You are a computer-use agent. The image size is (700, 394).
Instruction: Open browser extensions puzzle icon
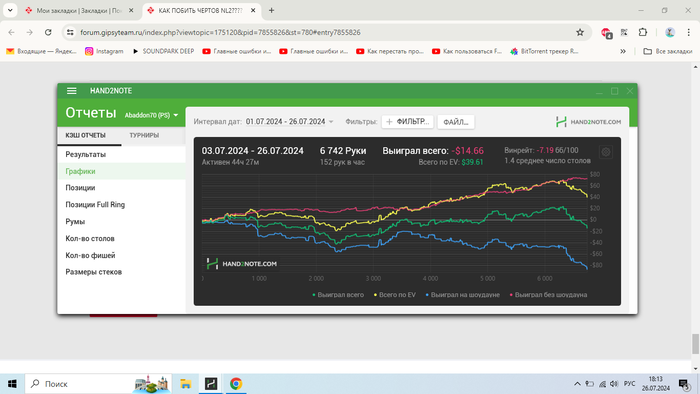point(643,32)
